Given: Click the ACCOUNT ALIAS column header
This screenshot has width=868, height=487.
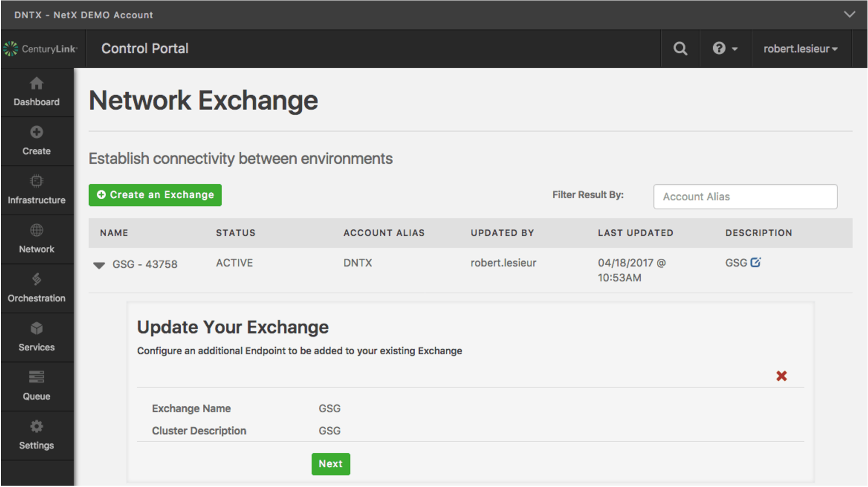Looking at the screenshot, I should (384, 233).
